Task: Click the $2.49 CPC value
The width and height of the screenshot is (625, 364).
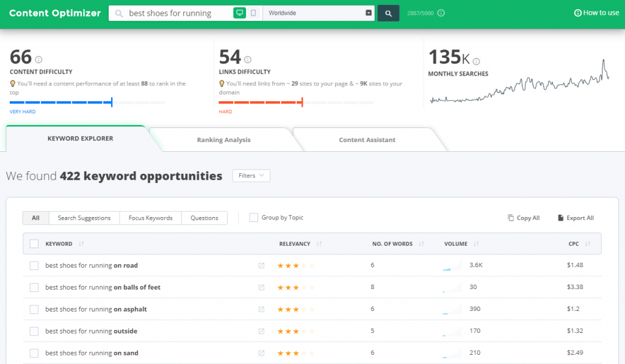Action: [x=575, y=352]
